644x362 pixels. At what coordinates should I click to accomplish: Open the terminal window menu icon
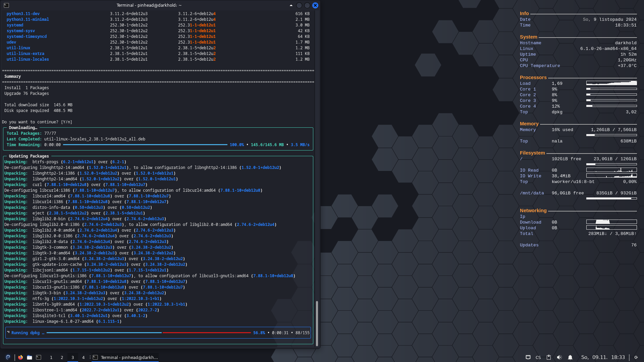pyautogui.click(x=6, y=5)
